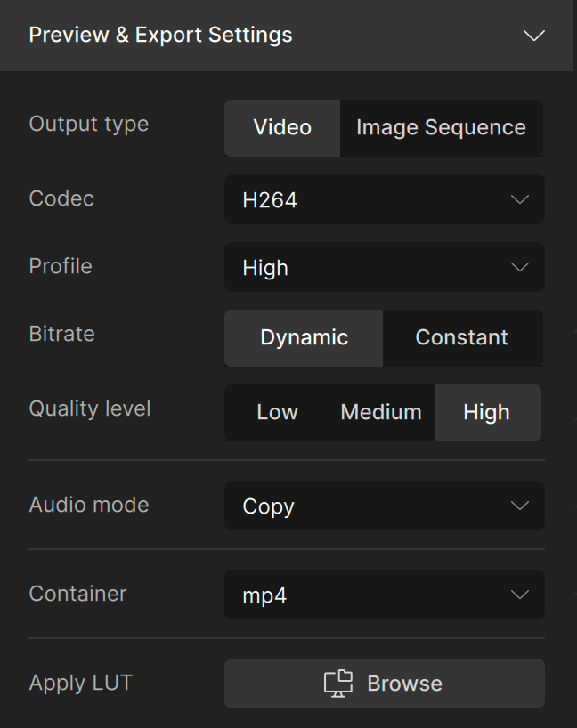The height and width of the screenshot is (728, 577).
Task: Set quality level to Low
Action: [x=277, y=413]
